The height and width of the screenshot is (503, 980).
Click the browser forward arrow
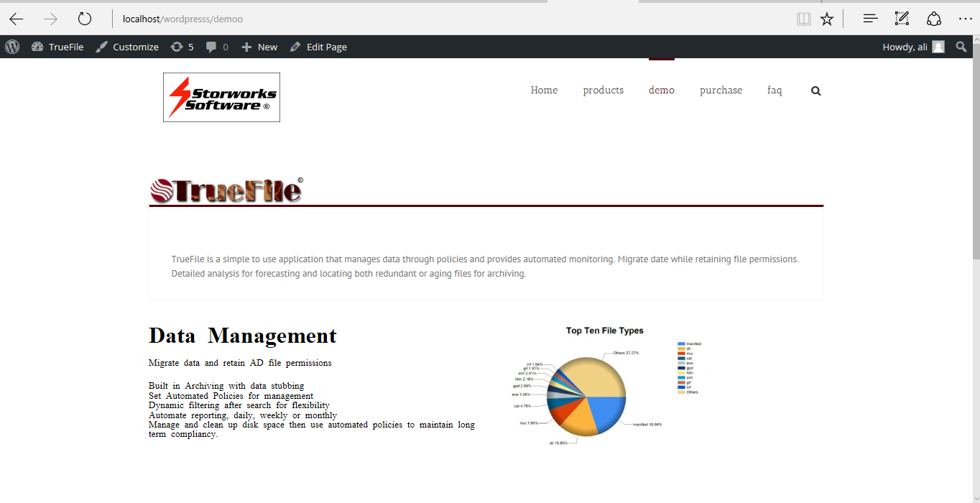coord(50,19)
